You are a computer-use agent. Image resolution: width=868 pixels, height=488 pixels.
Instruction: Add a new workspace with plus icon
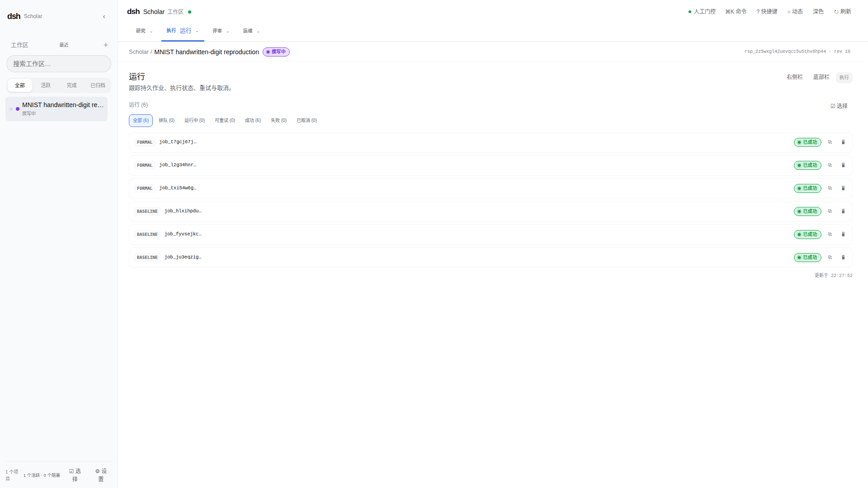click(x=106, y=45)
